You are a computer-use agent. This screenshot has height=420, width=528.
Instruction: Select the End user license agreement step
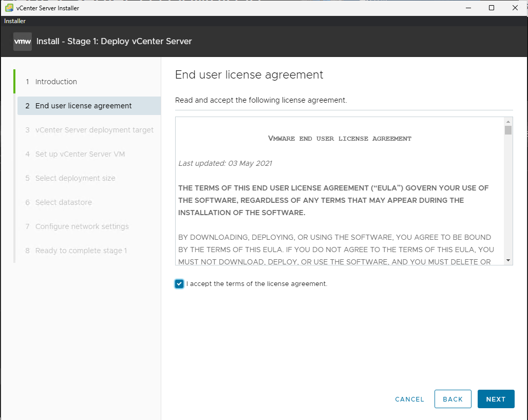pos(83,106)
